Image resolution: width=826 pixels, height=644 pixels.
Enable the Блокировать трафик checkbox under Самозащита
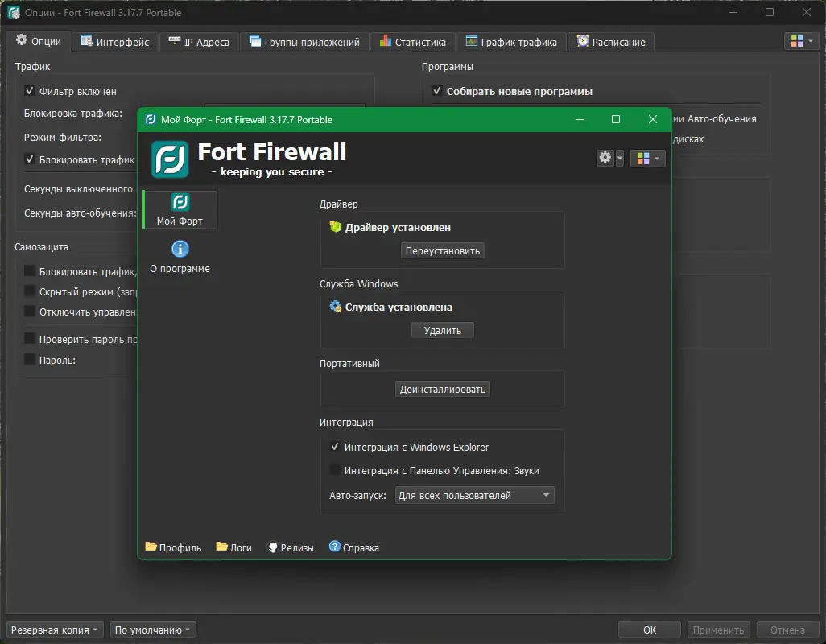30,271
